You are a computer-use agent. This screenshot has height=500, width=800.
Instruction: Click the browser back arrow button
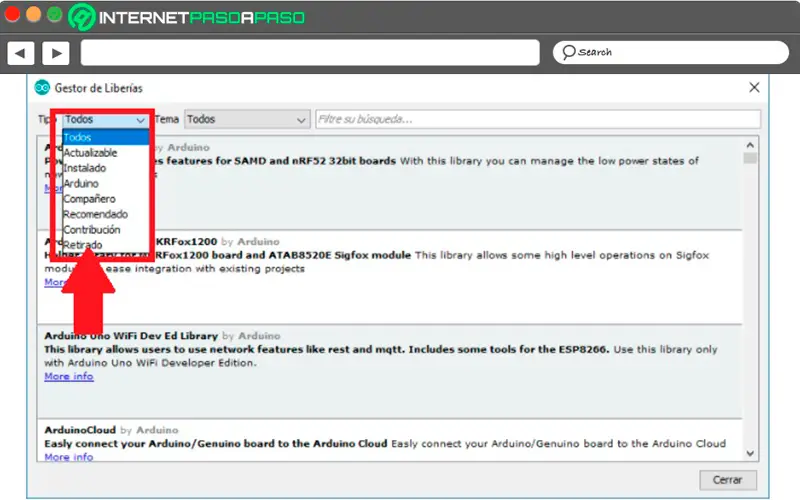click(20, 53)
